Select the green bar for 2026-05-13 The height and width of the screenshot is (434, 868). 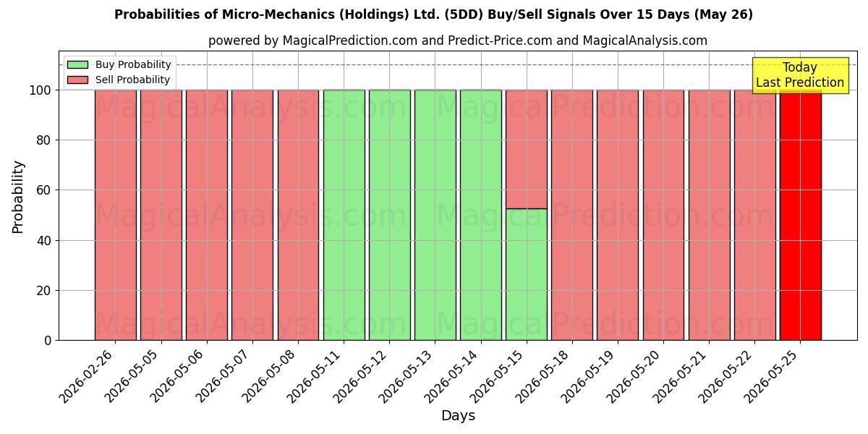435,215
